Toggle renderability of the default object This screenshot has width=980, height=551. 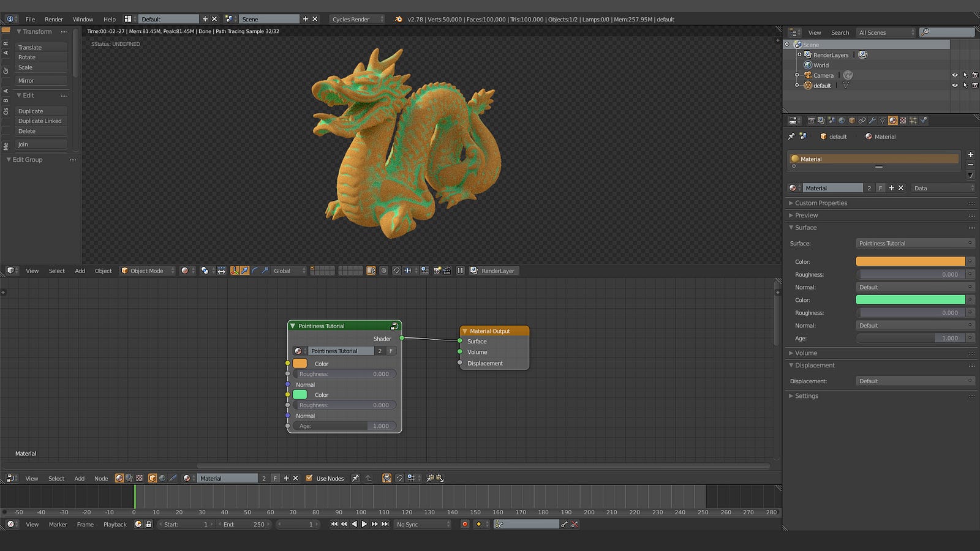point(975,86)
